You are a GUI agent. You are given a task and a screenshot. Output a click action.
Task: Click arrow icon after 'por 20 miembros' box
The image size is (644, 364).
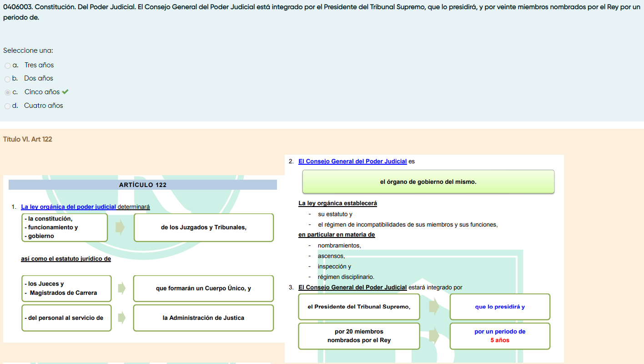coord(434,336)
